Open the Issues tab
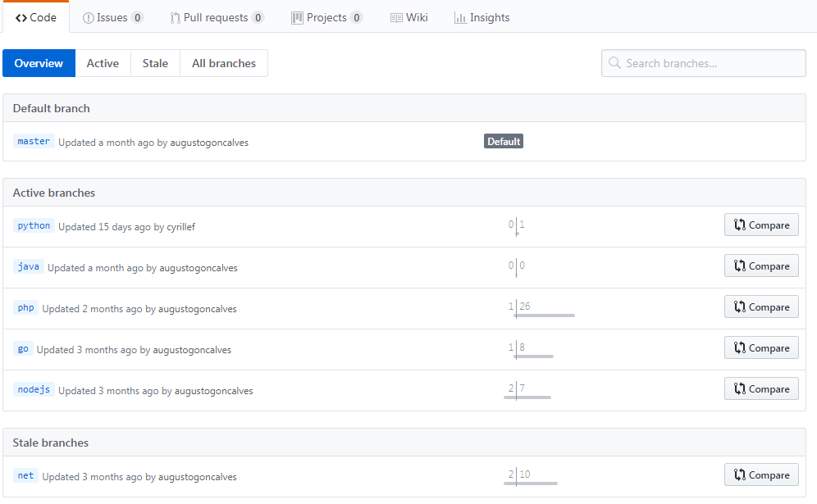The height and width of the screenshot is (504, 817). coord(112,17)
